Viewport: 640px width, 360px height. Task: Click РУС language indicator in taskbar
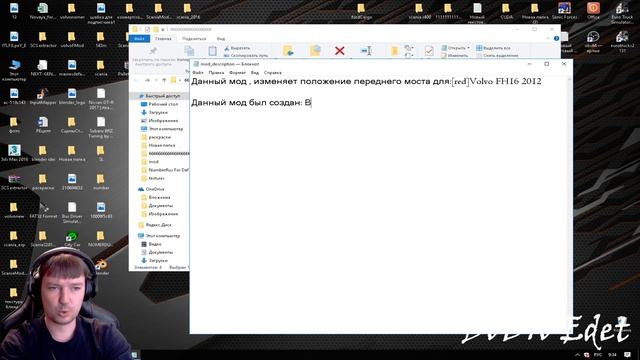coord(598,355)
